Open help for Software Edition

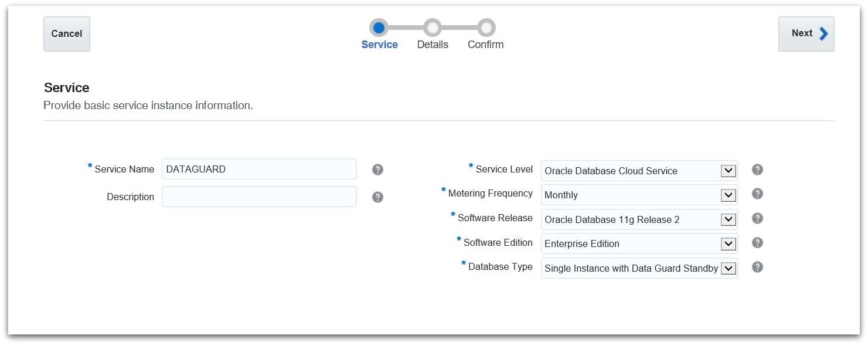coord(757,242)
